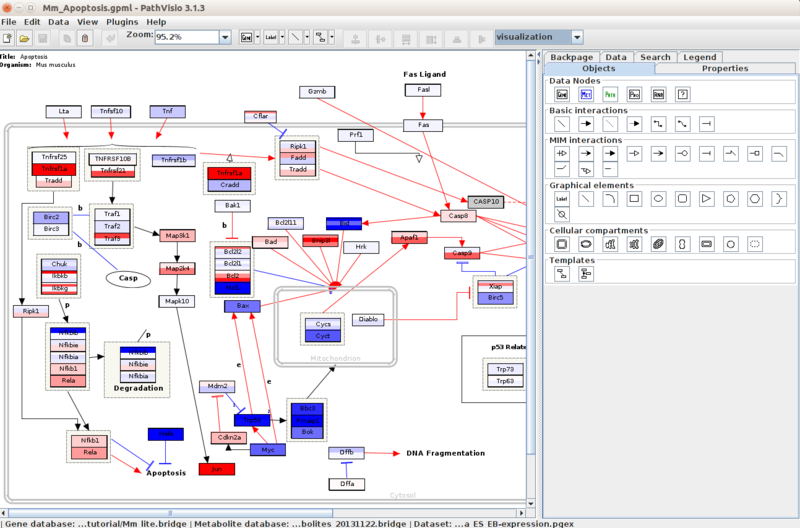The height and width of the screenshot is (528, 800).
Task: Click the Copy toolbar icon
Action: (x=67, y=38)
